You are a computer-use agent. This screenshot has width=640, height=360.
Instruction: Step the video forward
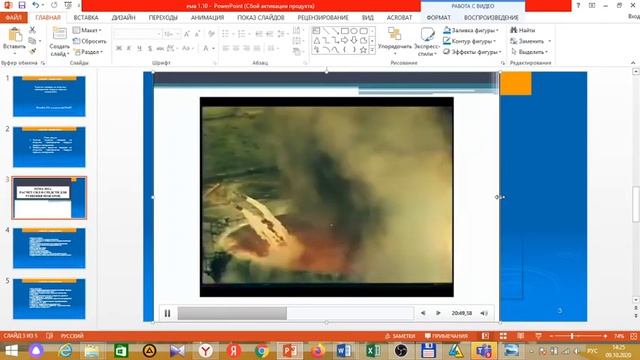coord(438,313)
